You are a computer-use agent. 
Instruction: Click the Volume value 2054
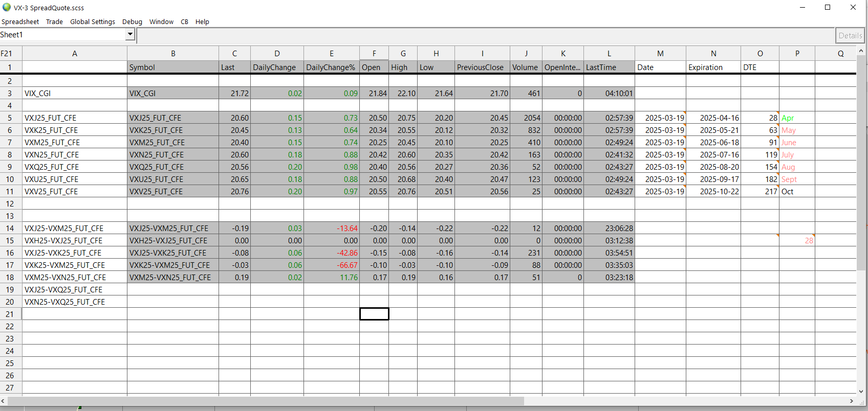[x=526, y=118]
